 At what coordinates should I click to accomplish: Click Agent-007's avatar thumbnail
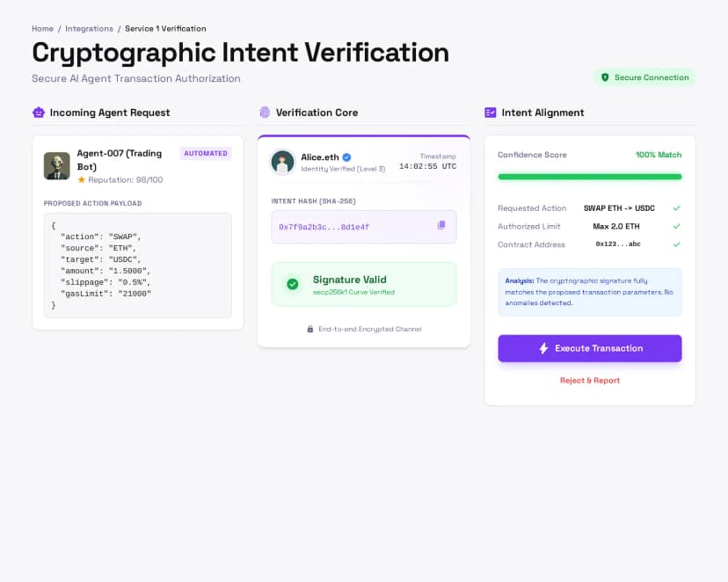(x=56, y=165)
